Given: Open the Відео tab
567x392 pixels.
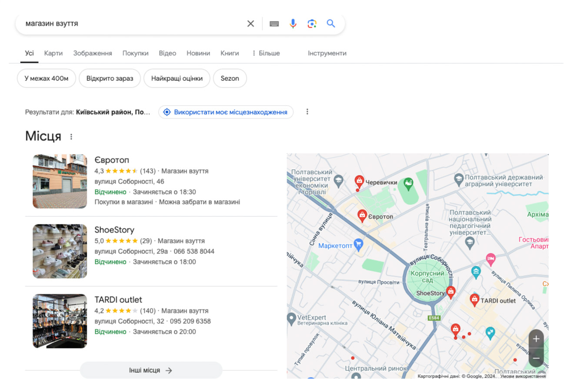Looking at the screenshot, I should pyautogui.click(x=167, y=53).
